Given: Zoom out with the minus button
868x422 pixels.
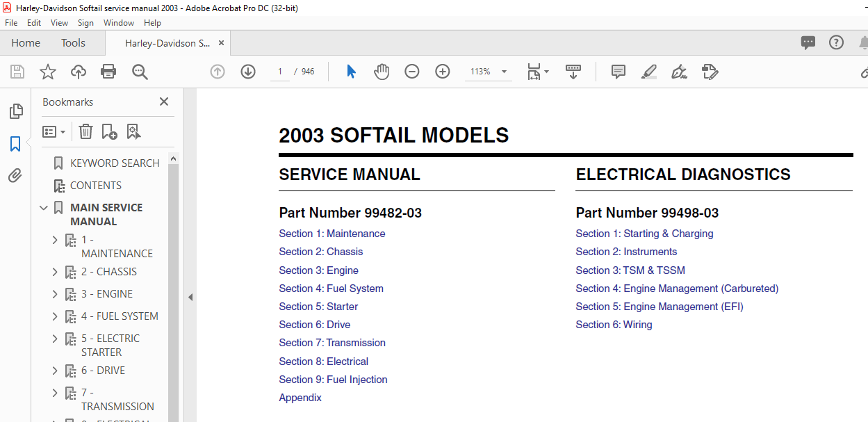Looking at the screenshot, I should 412,72.
